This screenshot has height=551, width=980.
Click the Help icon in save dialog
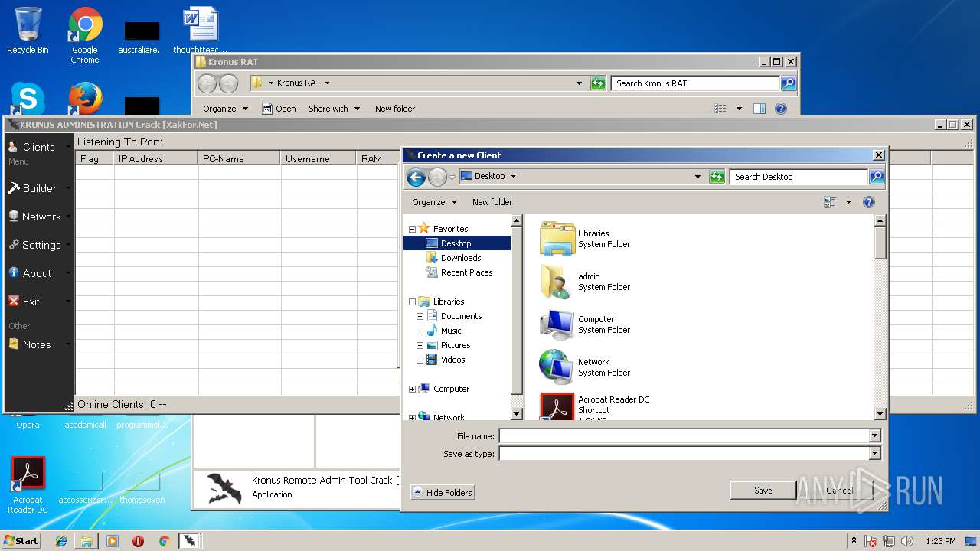(869, 202)
